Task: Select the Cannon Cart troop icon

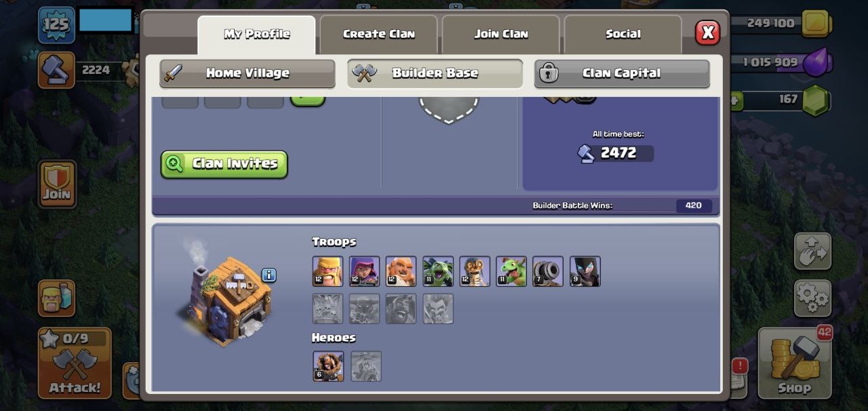Action: [548, 271]
